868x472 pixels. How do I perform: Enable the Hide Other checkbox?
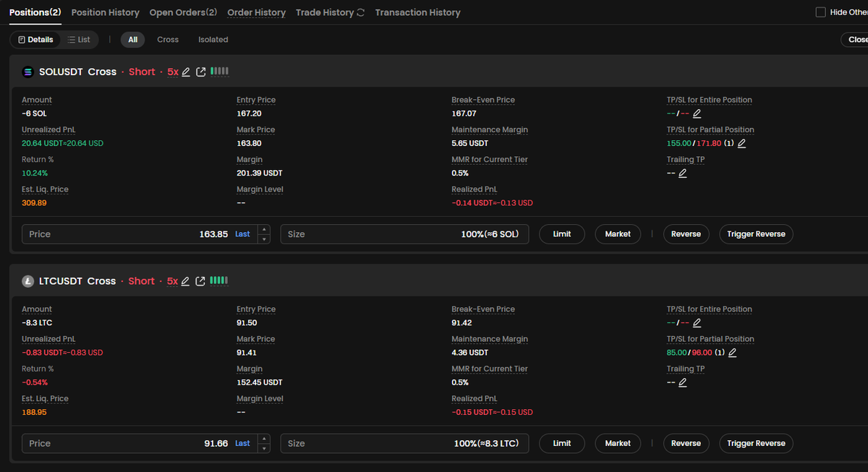822,12
